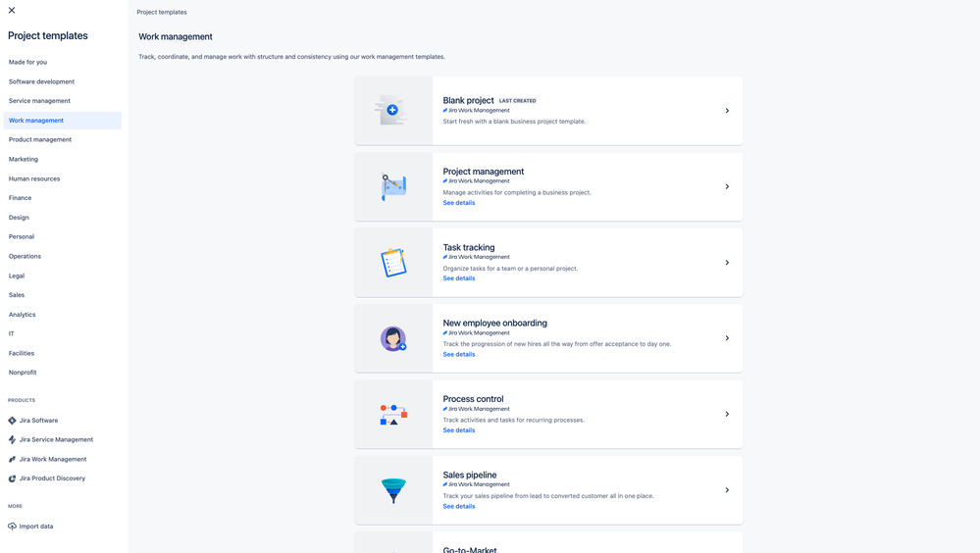Image resolution: width=980 pixels, height=553 pixels.
Task: See details for New employee onboarding
Action: 459,354
